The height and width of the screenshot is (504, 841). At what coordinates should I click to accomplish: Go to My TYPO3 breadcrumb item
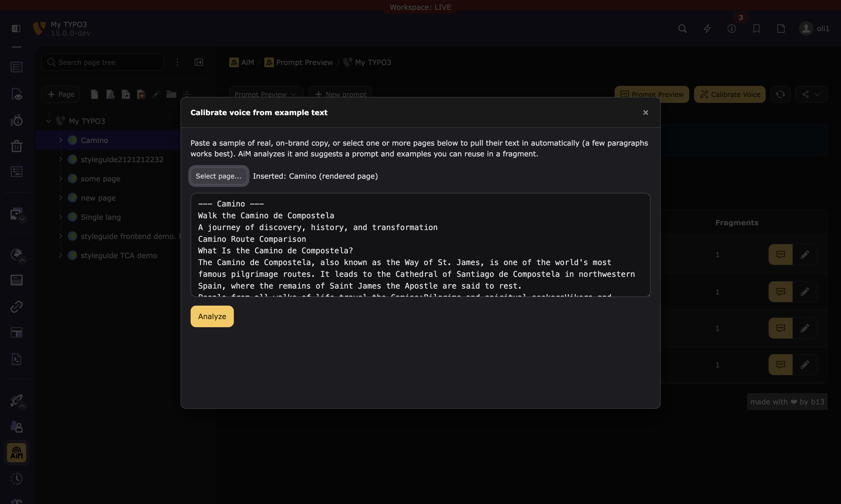[367, 63]
